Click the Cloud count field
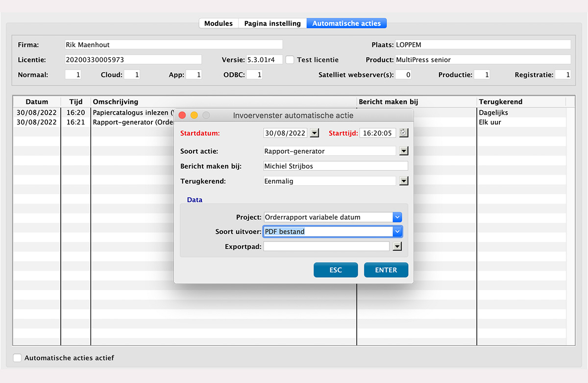 click(132, 75)
